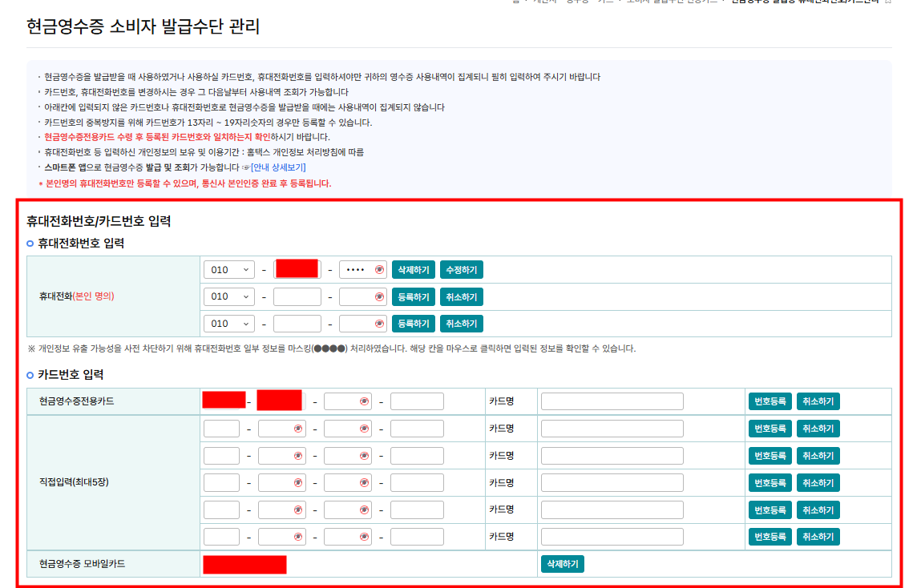Toggle second-field eye icon, third 직접입력 row
Viewport: 917px width, 588px height.
[298, 483]
